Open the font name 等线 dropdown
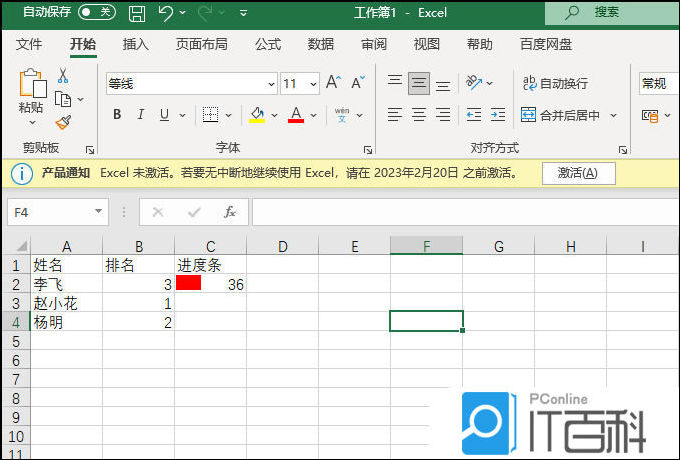The image size is (680, 460). [271, 84]
